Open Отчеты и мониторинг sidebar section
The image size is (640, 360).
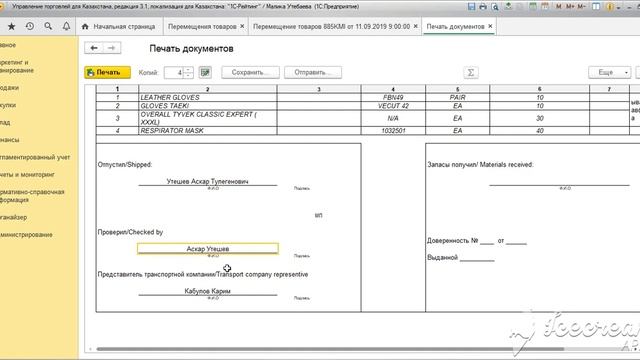pyautogui.click(x=27, y=174)
